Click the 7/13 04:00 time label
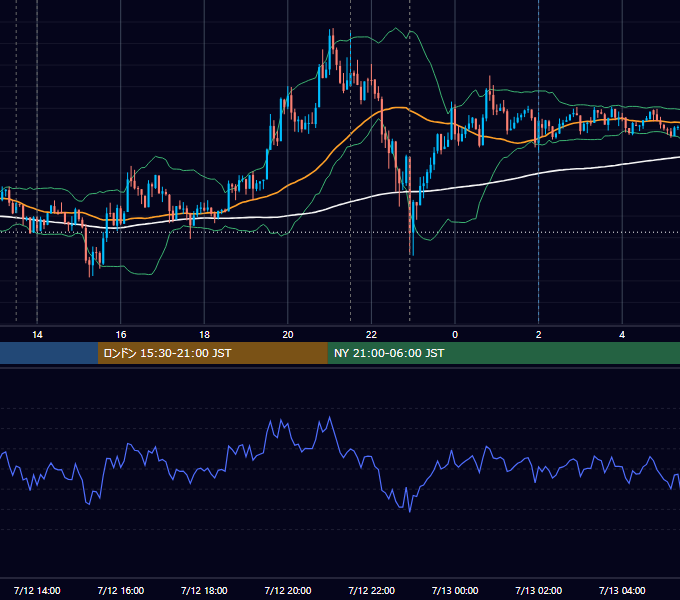 (622, 590)
